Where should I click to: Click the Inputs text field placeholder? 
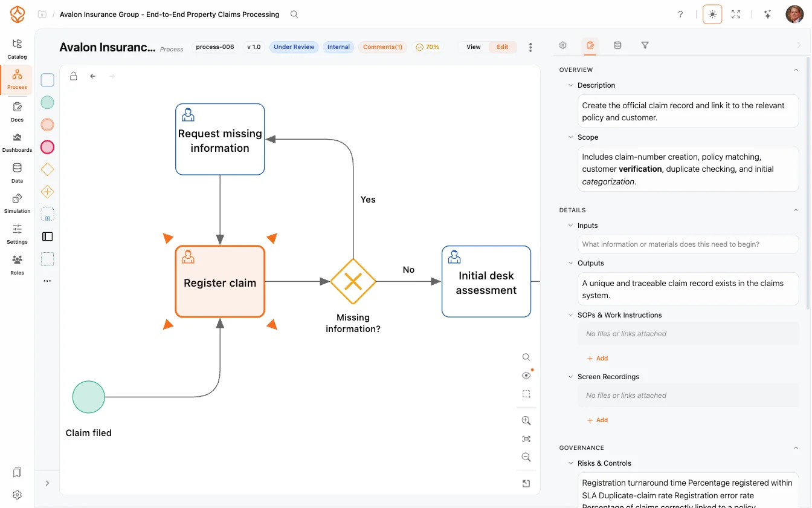(688, 244)
